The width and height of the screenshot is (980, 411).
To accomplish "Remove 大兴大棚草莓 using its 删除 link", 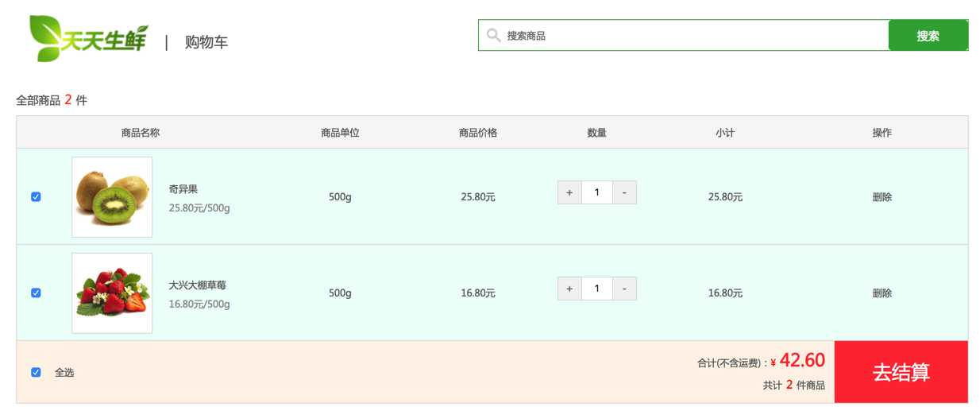I will click(882, 293).
